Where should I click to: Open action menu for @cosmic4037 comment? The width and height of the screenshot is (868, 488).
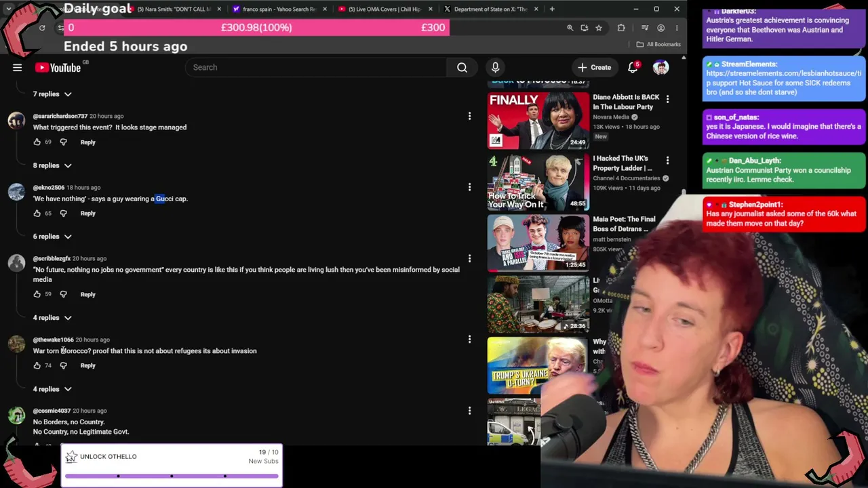pyautogui.click(x=469, y=411)
